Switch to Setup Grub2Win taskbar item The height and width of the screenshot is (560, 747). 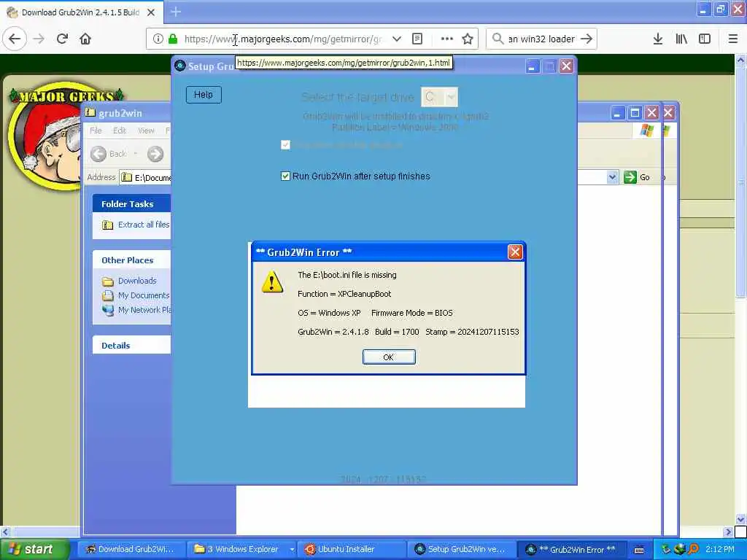(x=461, y=550)
